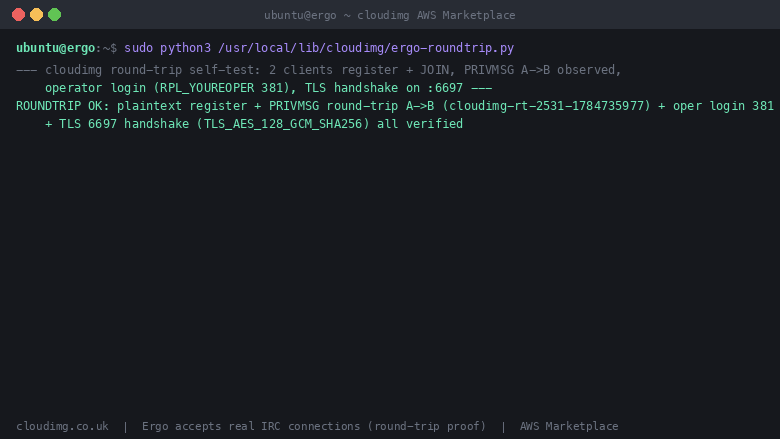Minimize the terminal with the yellow button
Viewport: 780px width, 439px height.
(x=36, y=14)
